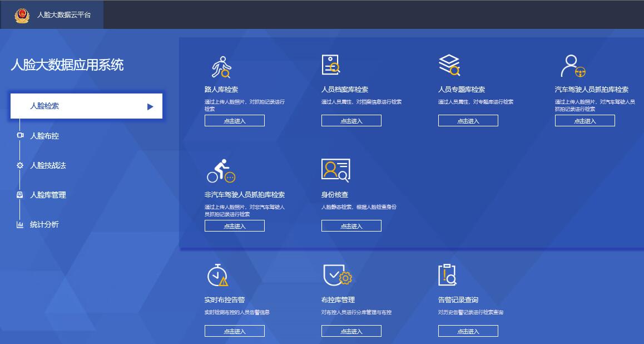Select 人脸技战法 in the sidebar
644x344 pixels.
click(x=48, y=165)
